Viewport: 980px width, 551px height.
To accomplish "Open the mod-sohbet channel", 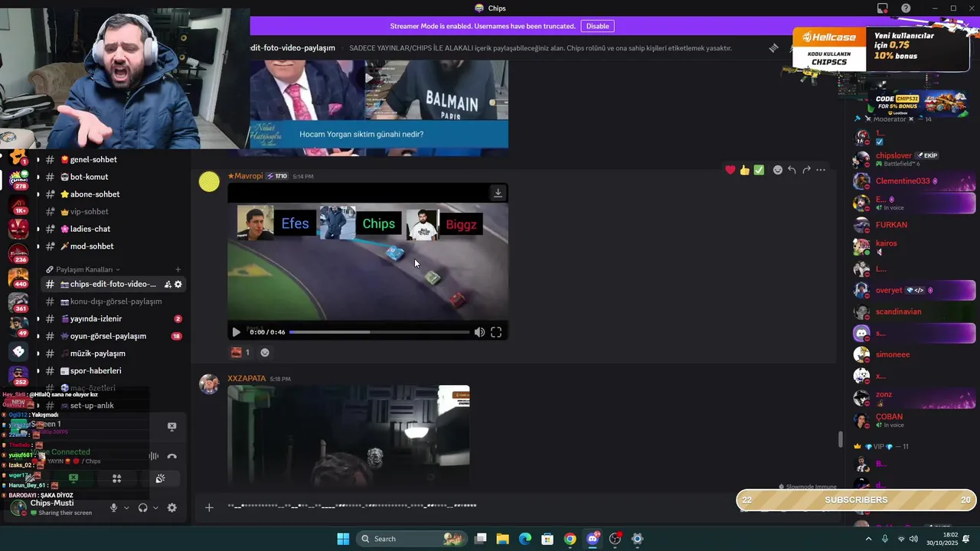I will pos(113,246).
